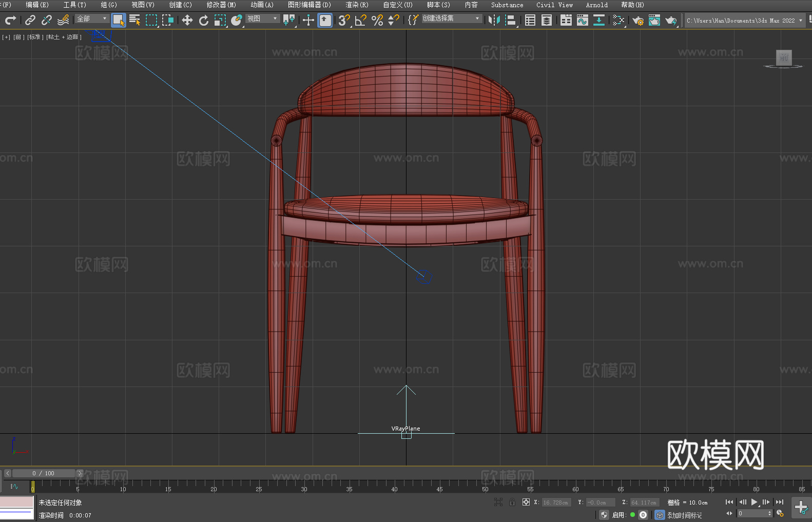
Task: Open the Curve Editor
Action: click(583, 20)
